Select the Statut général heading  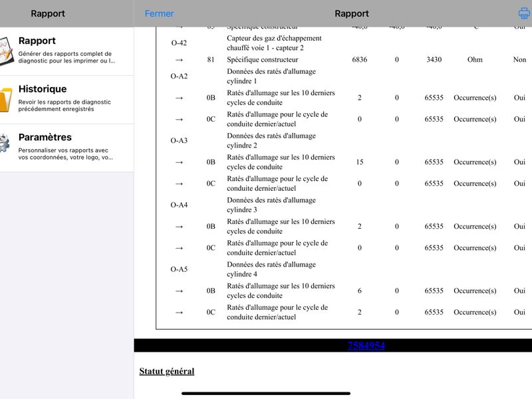pos(167,371)
